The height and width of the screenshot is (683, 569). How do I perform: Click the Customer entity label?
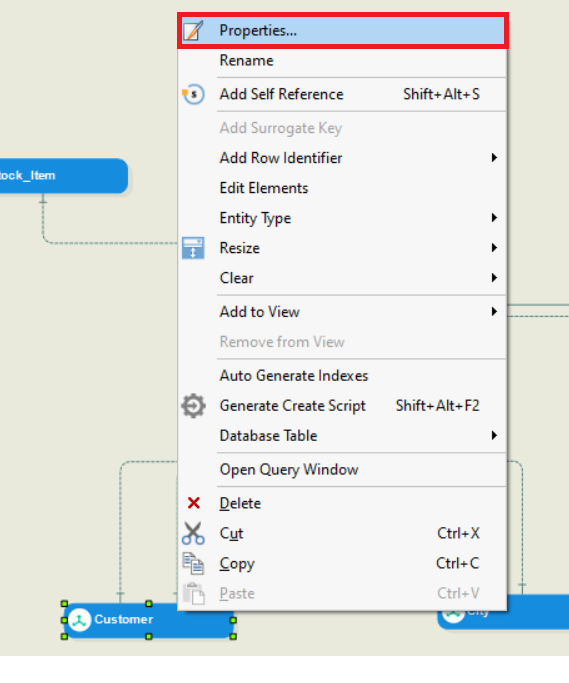pyautogui.click(x=124, y=619)
